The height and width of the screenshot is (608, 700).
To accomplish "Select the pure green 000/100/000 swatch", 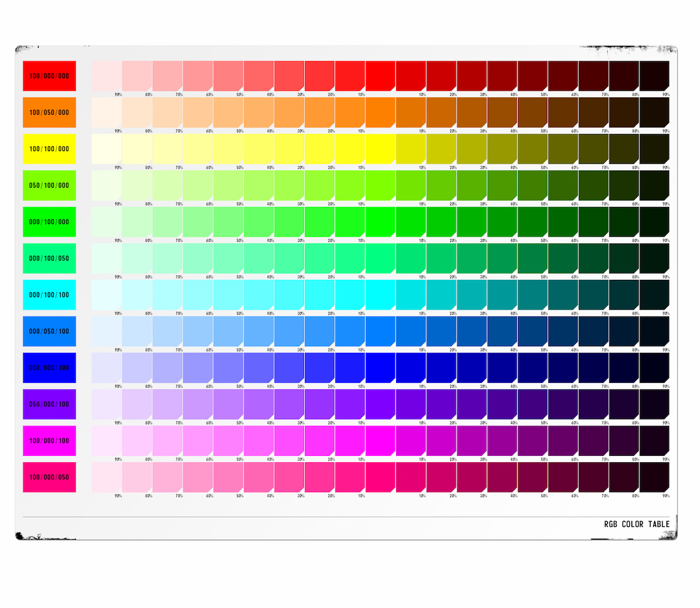I will coord(49,222).
